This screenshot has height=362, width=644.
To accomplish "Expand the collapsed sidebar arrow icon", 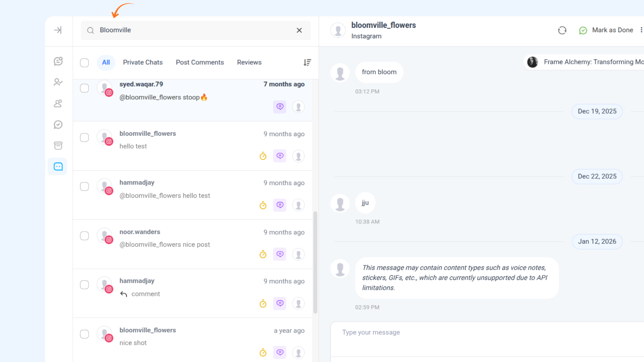I will (58, 30).
